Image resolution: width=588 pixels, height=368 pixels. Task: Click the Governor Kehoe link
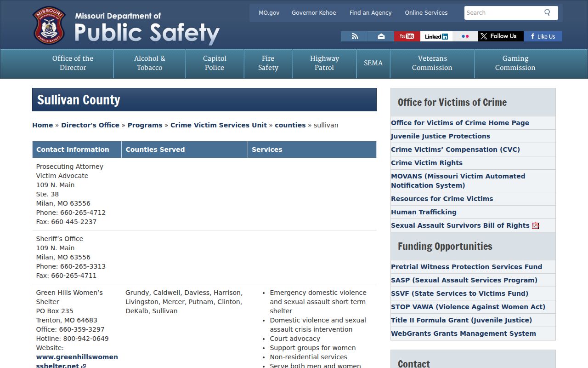pos(314,13)
